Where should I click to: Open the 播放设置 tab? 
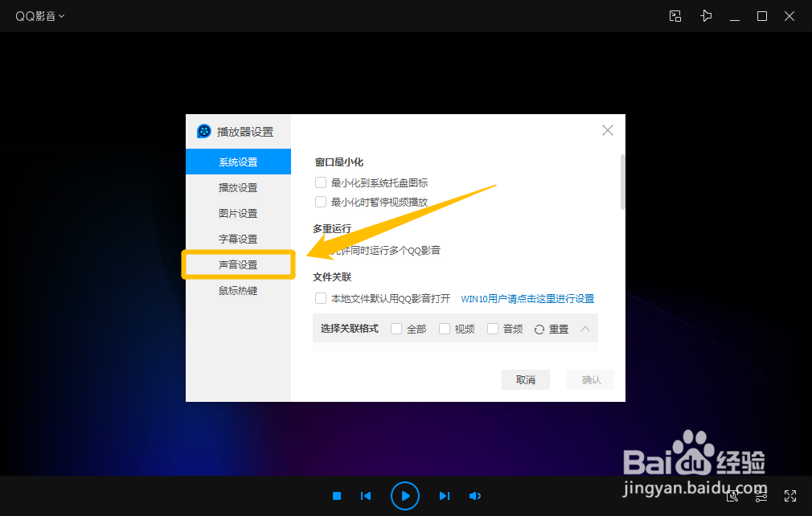238,187
